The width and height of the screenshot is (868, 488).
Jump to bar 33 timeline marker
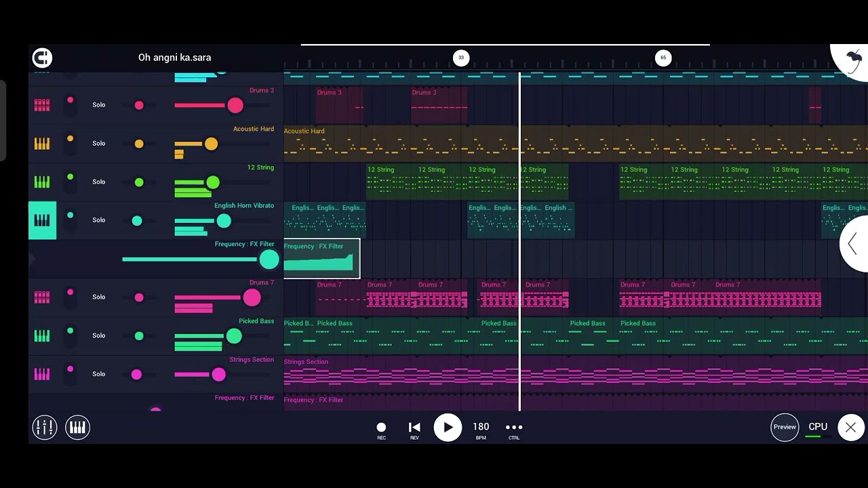point(461,58)
